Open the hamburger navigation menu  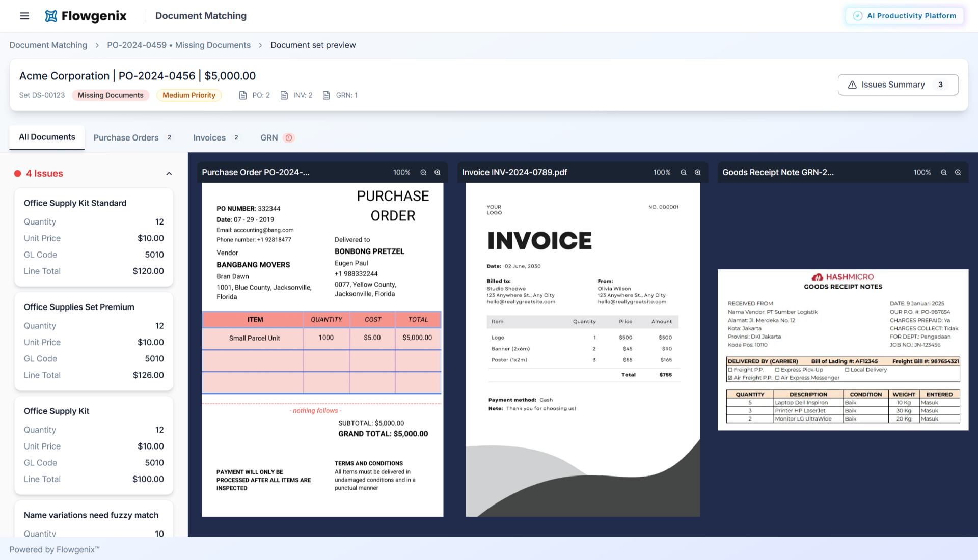click(x=24, y=16)
